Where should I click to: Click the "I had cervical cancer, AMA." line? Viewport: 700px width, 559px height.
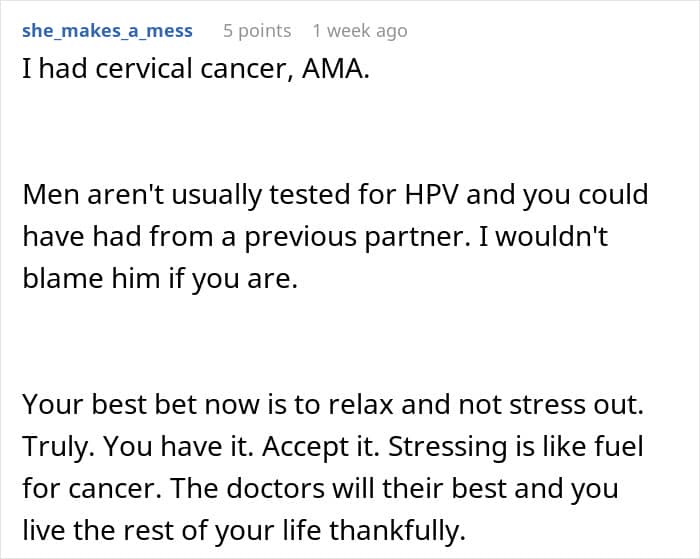point(196,75)
